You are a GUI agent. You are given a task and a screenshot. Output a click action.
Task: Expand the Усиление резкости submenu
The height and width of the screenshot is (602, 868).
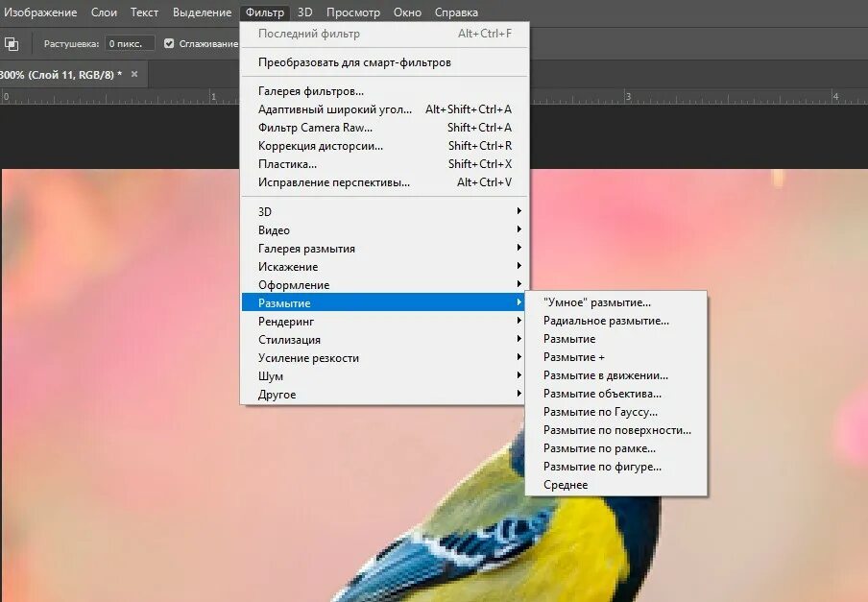(383, 358)
